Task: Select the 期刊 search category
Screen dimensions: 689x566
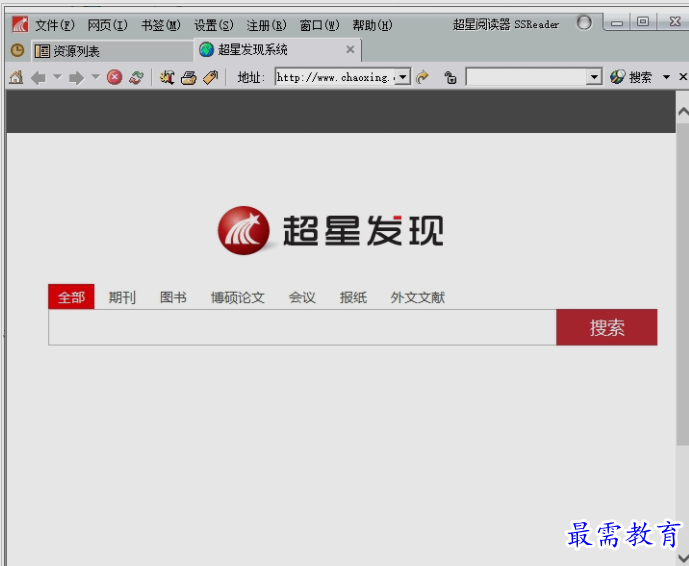Action: (x=122, y=298)
